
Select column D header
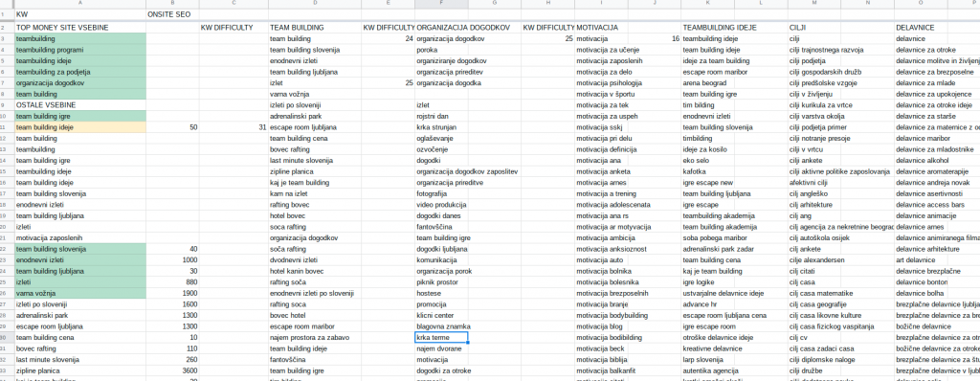tap(314, 4)
